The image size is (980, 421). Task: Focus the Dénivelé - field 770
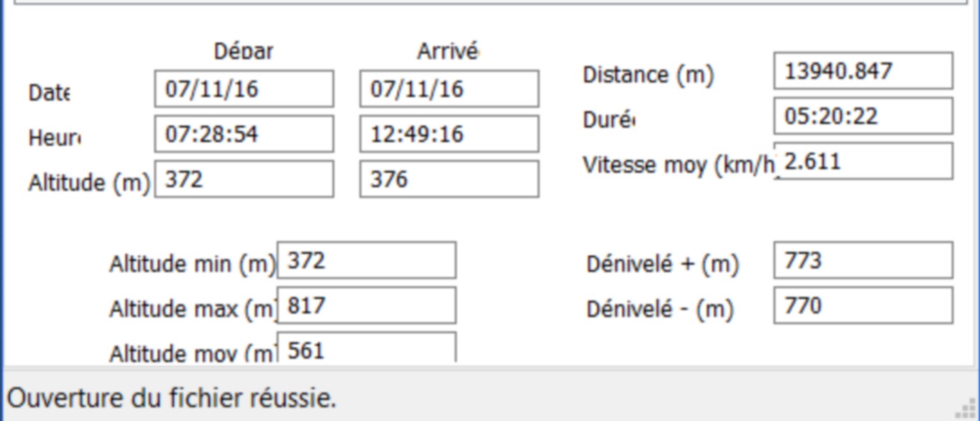(864, 305)
